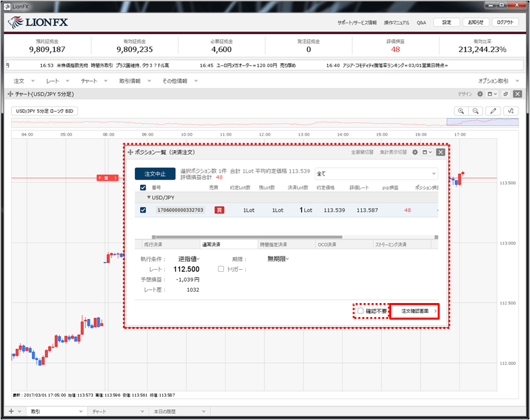Screen dimensions: 530x420
Task: Open the 操作マニュアル link
Action: pyautogui.click(x=397, y=23)
